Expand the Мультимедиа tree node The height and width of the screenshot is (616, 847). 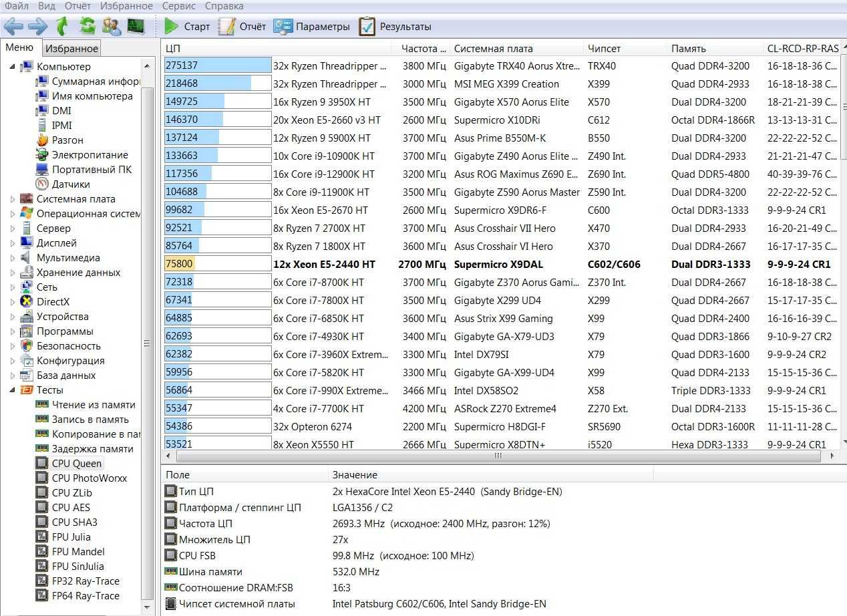pos(13,258)
